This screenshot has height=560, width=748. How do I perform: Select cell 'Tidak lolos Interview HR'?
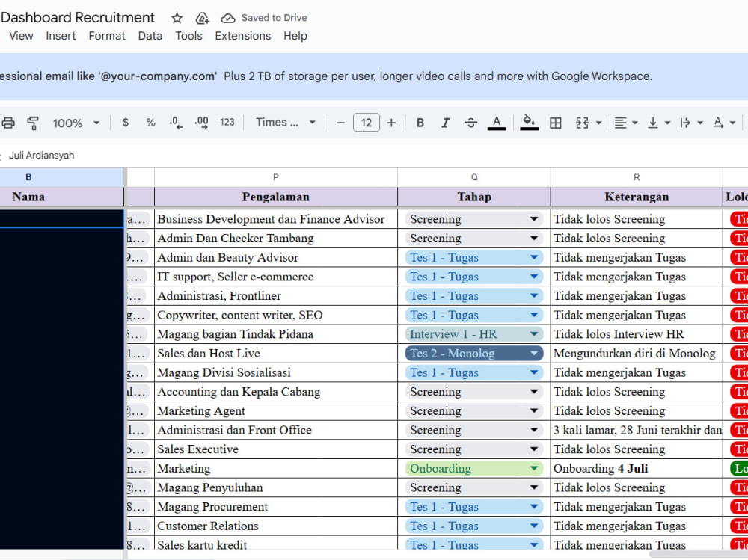click(x=637, y=334)
